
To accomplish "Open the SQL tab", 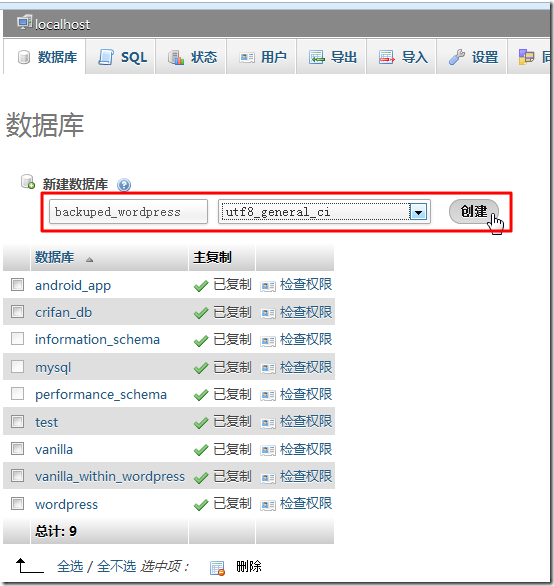I will point(120,57).
